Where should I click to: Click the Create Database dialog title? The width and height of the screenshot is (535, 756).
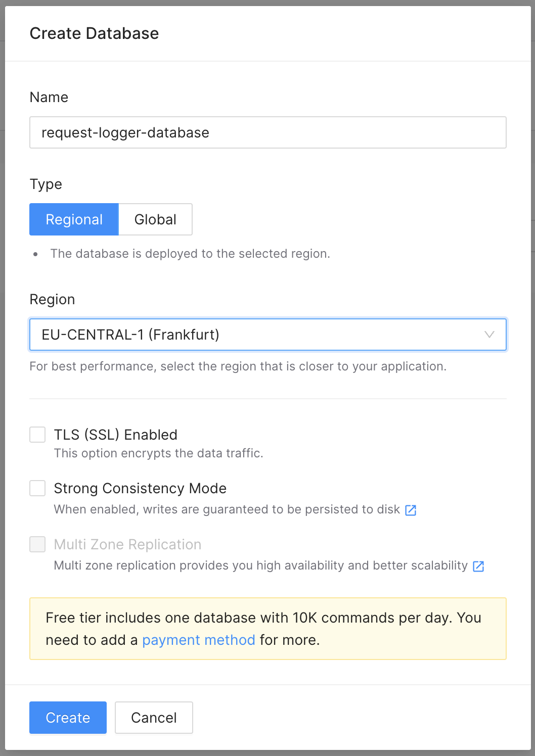point(94,33)
